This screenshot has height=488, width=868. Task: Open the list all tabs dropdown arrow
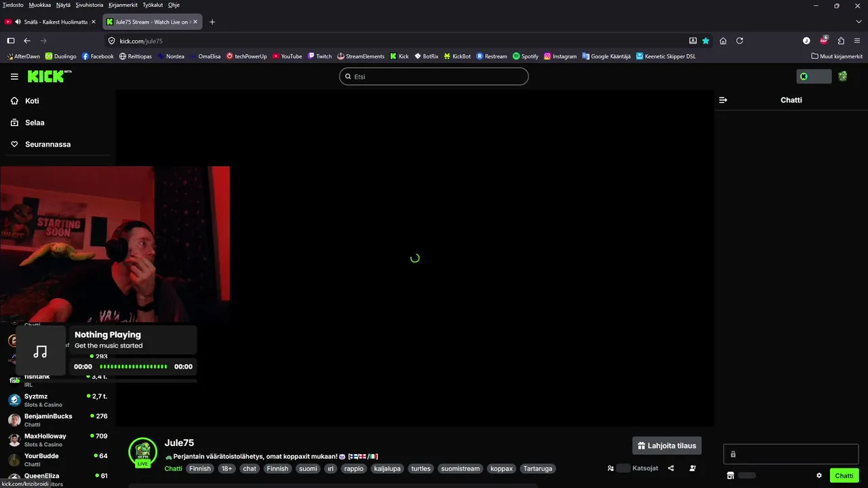859,22
